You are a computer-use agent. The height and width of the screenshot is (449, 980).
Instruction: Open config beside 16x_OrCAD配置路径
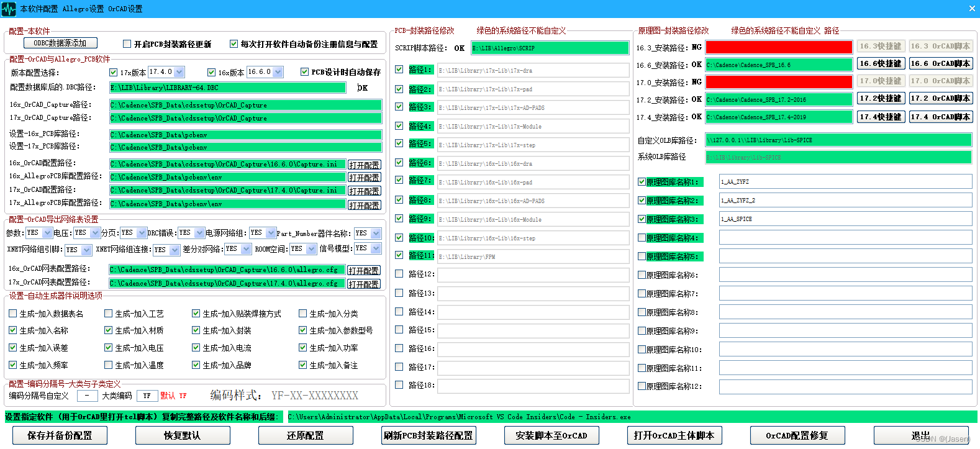[x=364, y=165]
